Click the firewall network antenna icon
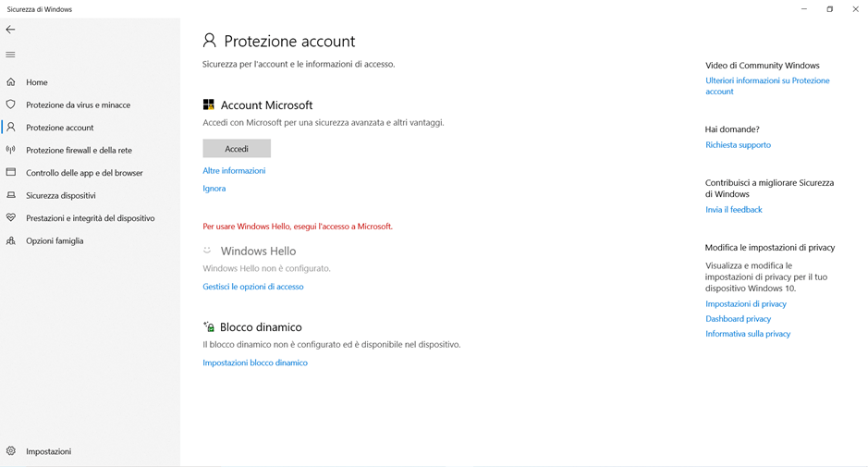 click(x=10, y=150)
